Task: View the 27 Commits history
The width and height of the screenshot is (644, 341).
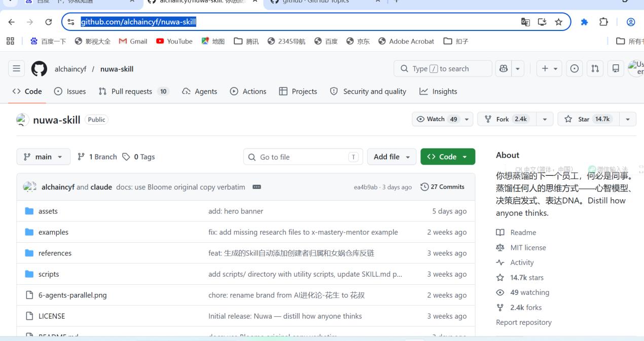Action: coord(443,187)
